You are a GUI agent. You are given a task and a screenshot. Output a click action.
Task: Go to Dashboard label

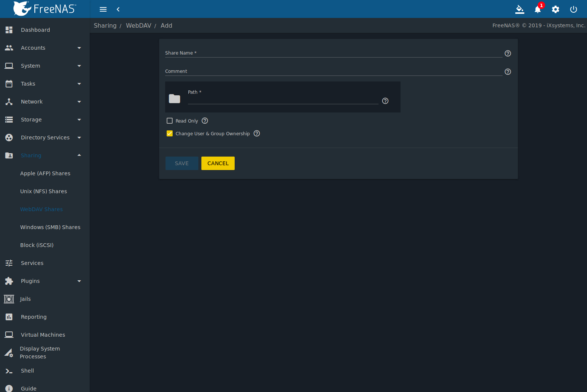(x=35, y=30)
